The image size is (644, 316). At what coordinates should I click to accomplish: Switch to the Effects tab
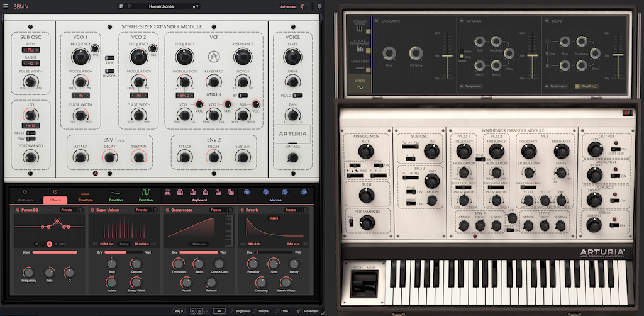[x=55, y=200]
